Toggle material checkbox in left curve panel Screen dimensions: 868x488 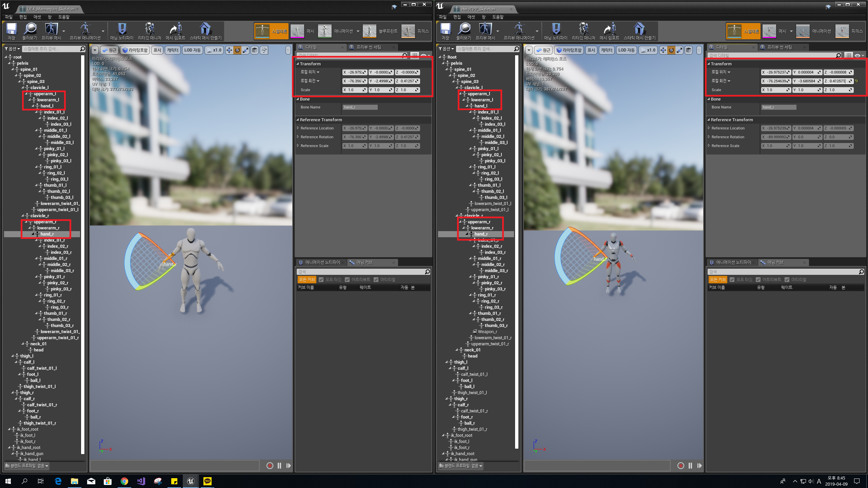click(x=376, y=280)
